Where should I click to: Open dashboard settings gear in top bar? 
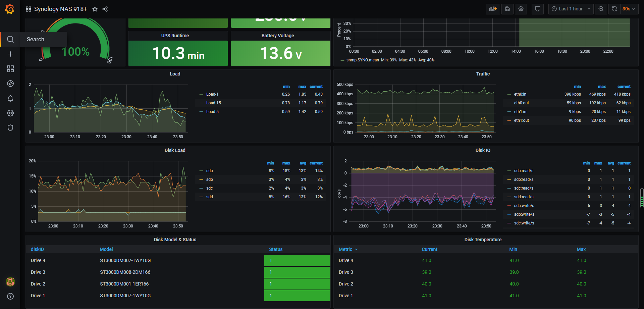[521, 9]
